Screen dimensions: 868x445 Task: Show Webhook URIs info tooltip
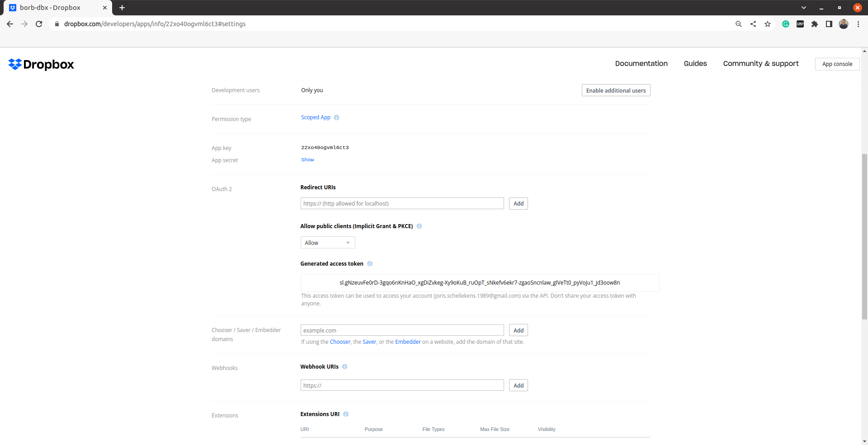(344, 367)
